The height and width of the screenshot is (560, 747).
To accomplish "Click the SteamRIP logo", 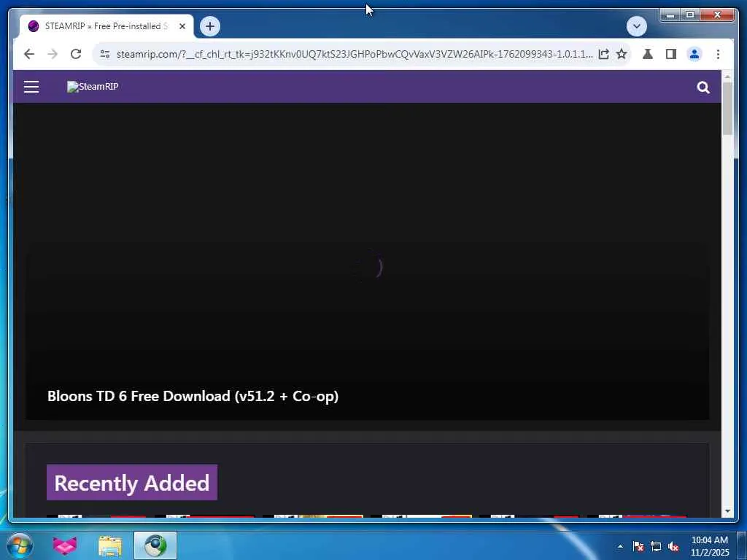I will coord(93,87).
